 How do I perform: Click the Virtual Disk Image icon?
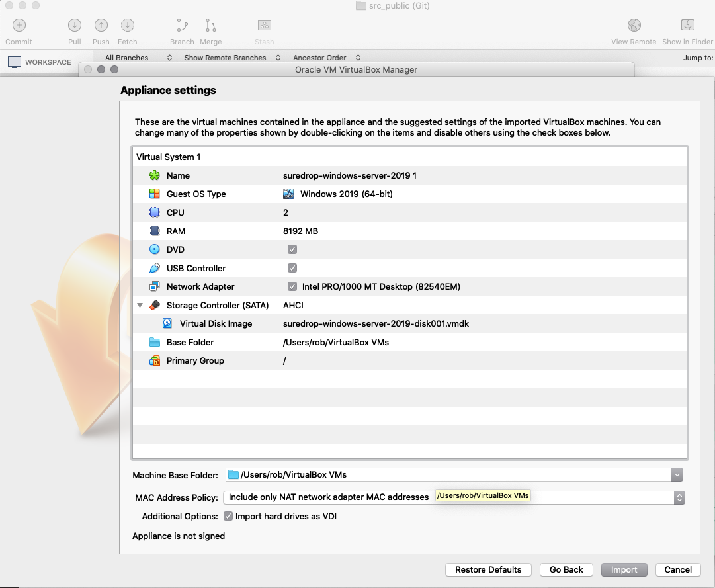167,323
